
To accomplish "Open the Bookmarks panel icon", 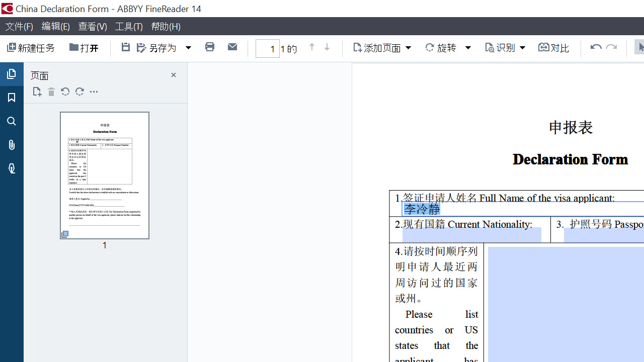I will [11, 97].
